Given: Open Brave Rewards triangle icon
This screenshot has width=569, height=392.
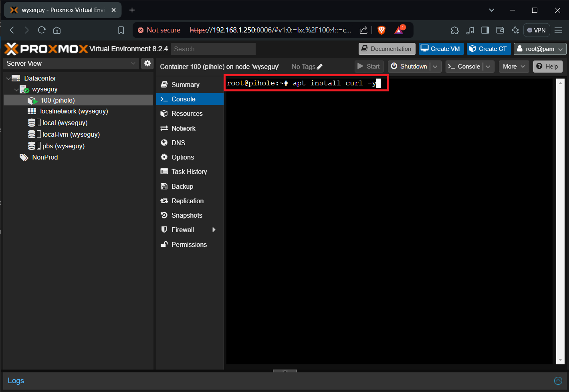Looking at the screenshot, I should click(x=399, y=30).
